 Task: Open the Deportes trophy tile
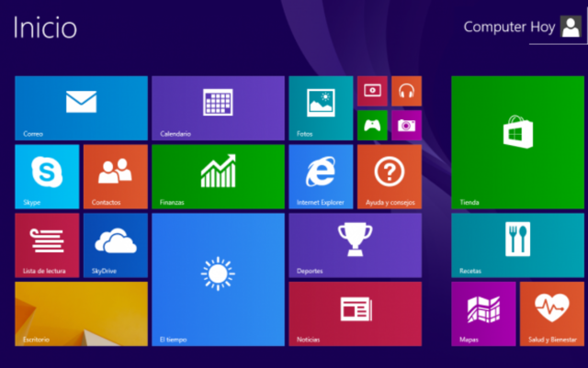356,245
